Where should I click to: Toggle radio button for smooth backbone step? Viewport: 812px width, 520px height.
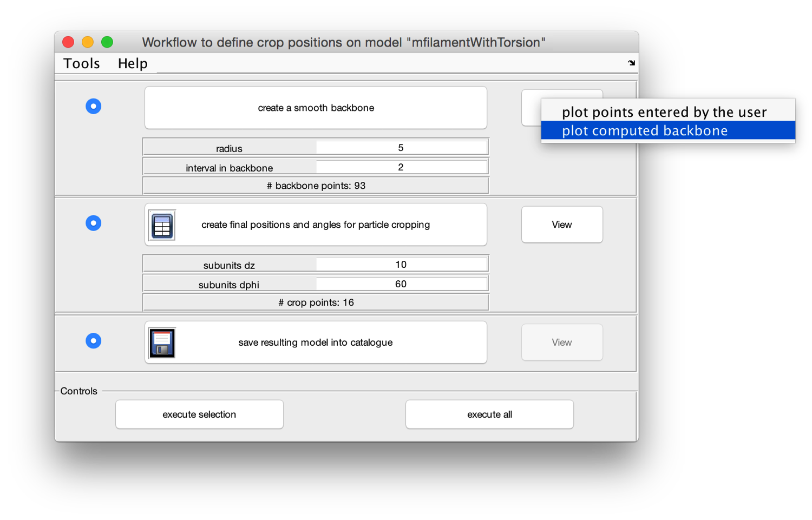[94, 106]
